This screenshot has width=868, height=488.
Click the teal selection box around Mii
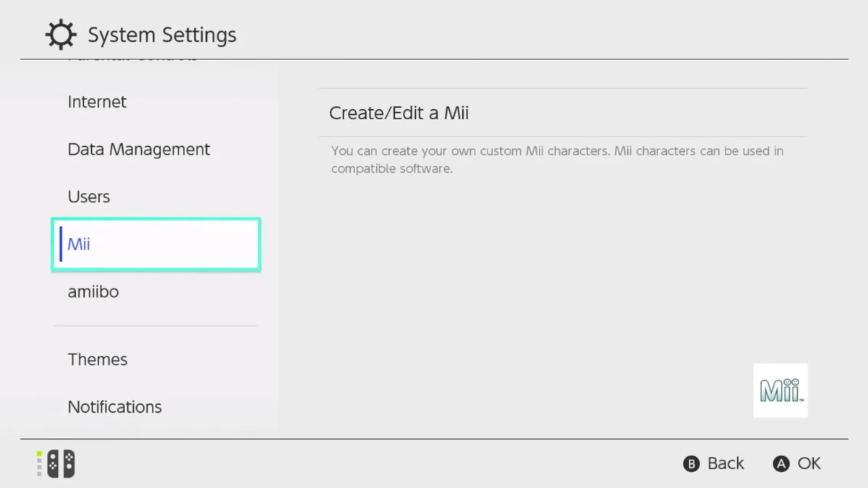click(156, 244)
